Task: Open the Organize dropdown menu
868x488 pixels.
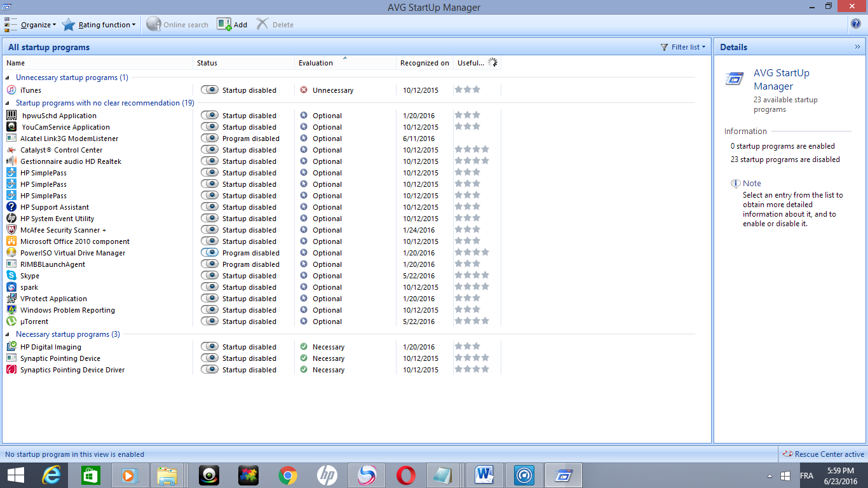Action: click(x=31, y=25)
